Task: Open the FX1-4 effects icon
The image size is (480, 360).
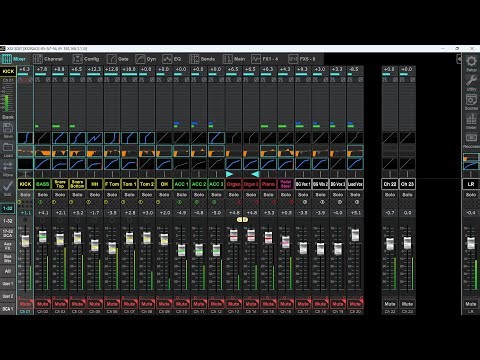Action: 256,59
